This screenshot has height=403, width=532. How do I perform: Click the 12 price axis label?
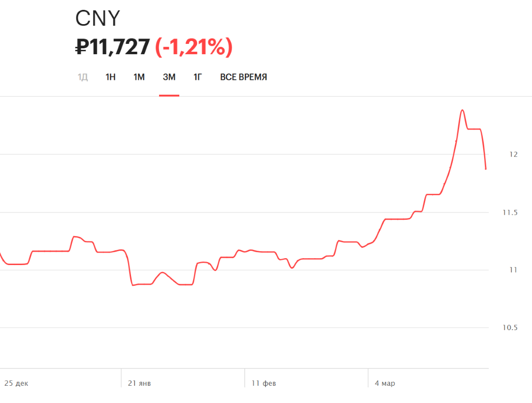tap(514, 154)
